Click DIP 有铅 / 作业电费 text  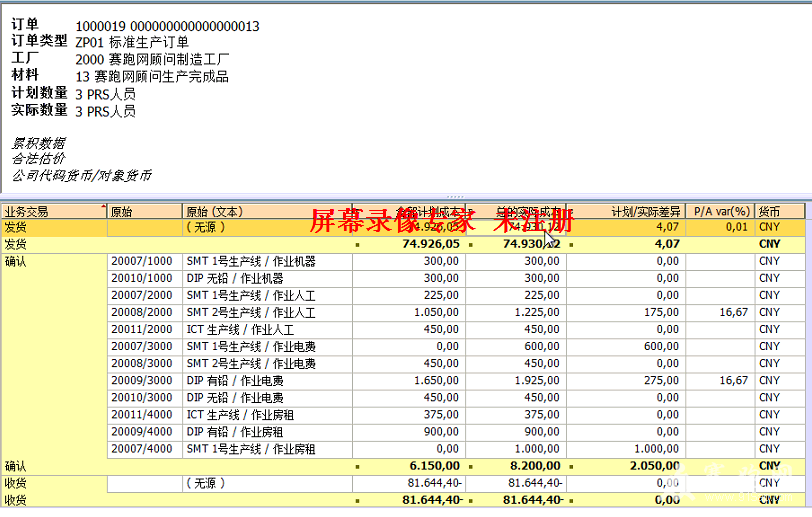point(235,380)
